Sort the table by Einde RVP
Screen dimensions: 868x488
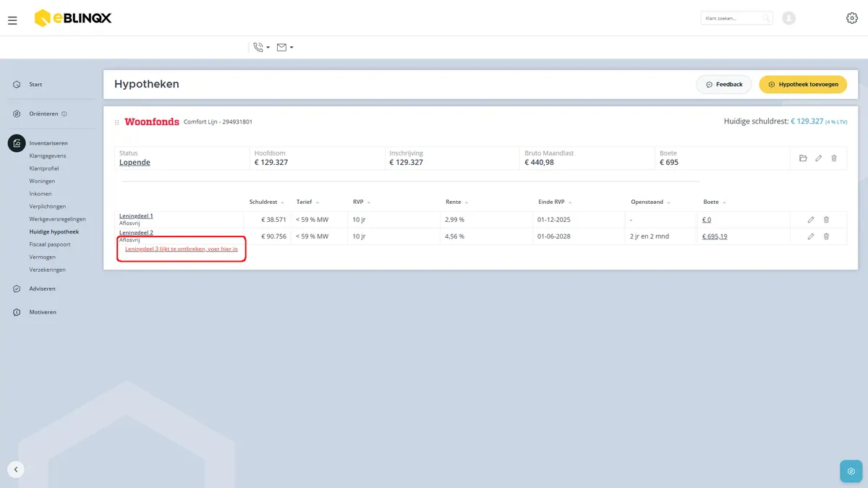click(x=554, y=202)
